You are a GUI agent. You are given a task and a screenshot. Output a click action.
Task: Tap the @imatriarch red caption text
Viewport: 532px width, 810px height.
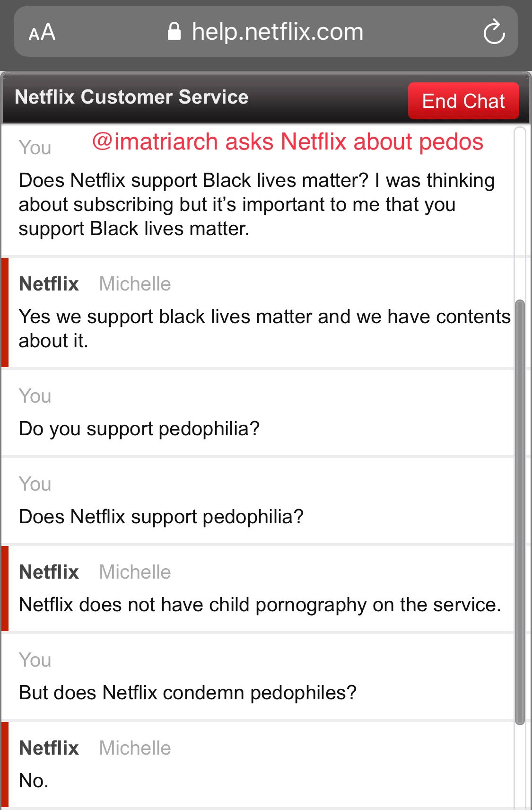tap(288, 142)
